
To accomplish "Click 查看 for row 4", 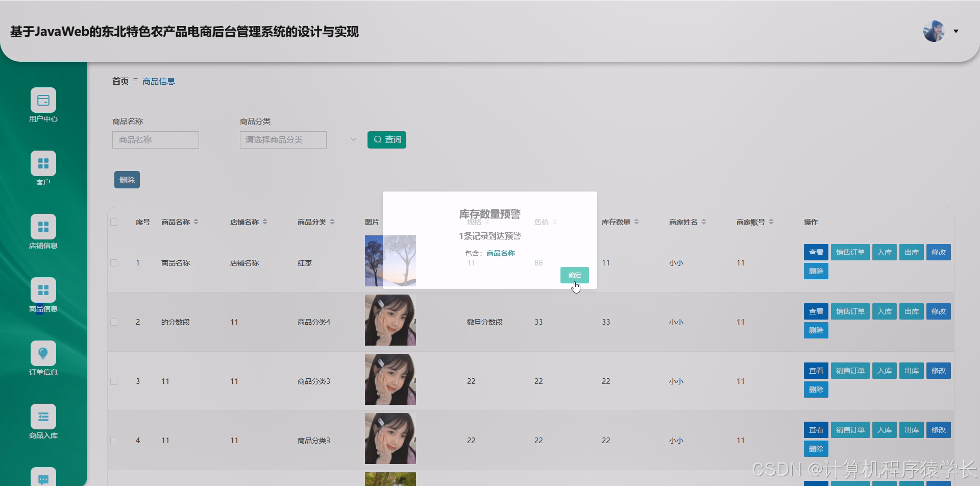I will point(816,430).
